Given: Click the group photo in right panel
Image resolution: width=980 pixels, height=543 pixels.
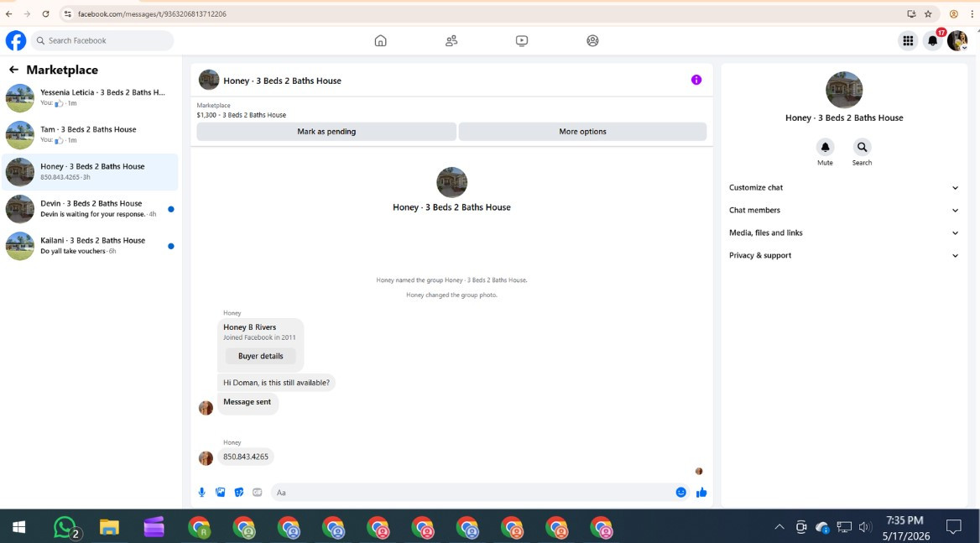Looking at the screenshot, I should pyautogui.click(x=844, y=90).
